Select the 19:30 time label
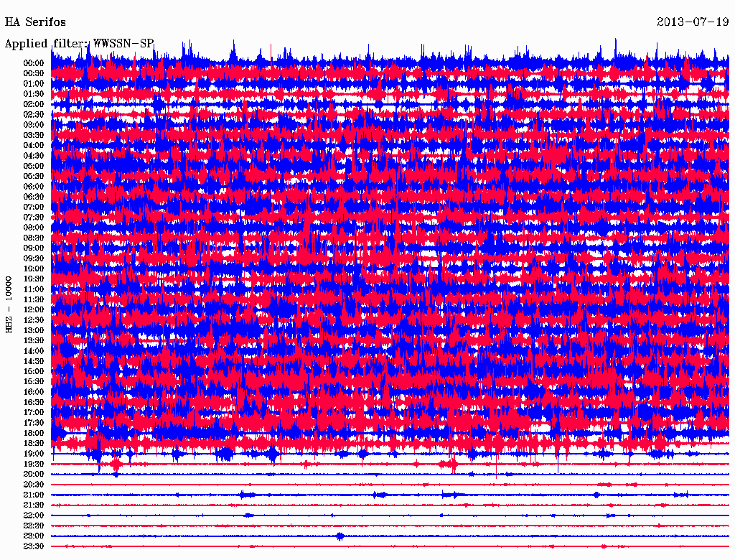 (34, 465)
